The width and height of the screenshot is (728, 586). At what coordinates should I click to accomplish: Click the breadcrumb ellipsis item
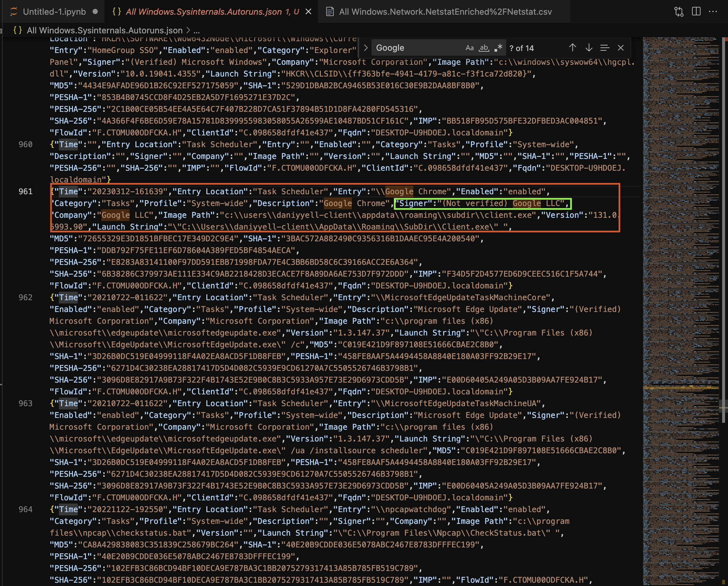[197, 31]
